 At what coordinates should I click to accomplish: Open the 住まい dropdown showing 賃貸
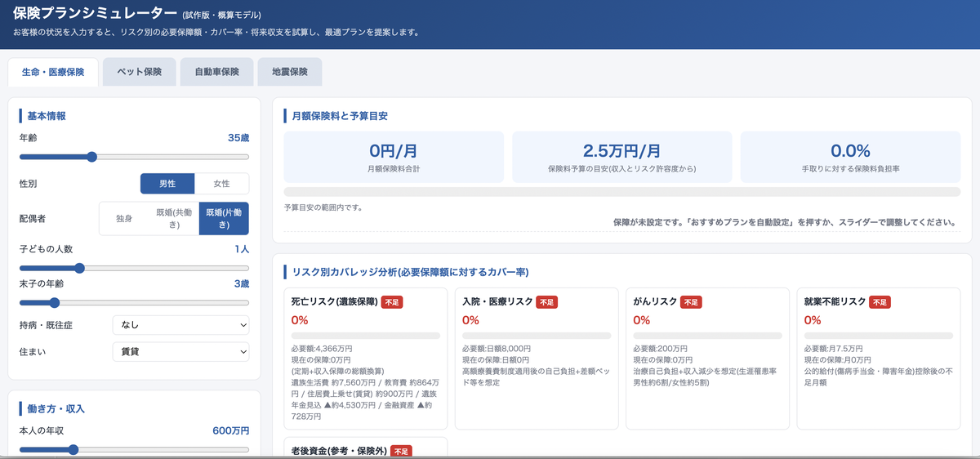(180, 352)
